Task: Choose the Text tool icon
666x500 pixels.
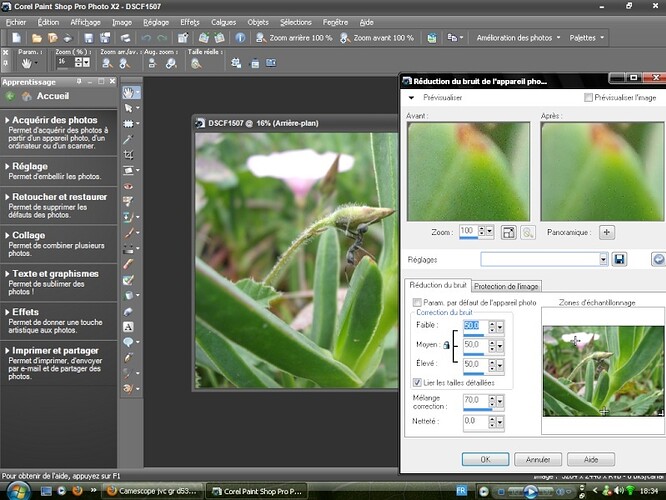Action: (129, 326)
